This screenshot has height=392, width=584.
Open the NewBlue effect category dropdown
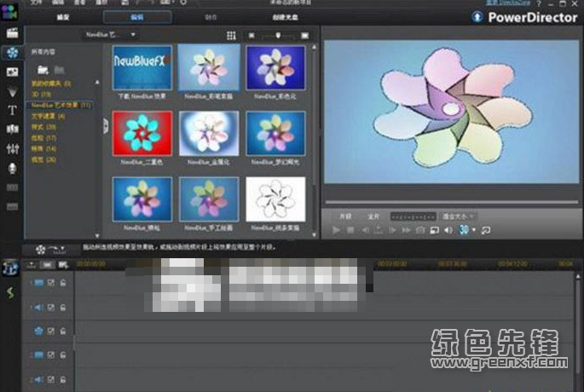(111, 35)
